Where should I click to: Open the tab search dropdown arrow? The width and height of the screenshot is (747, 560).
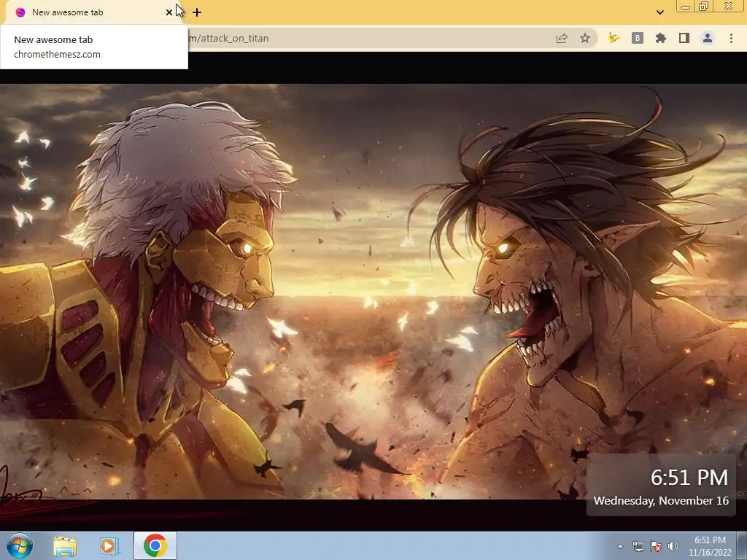[x=659, y=12]
